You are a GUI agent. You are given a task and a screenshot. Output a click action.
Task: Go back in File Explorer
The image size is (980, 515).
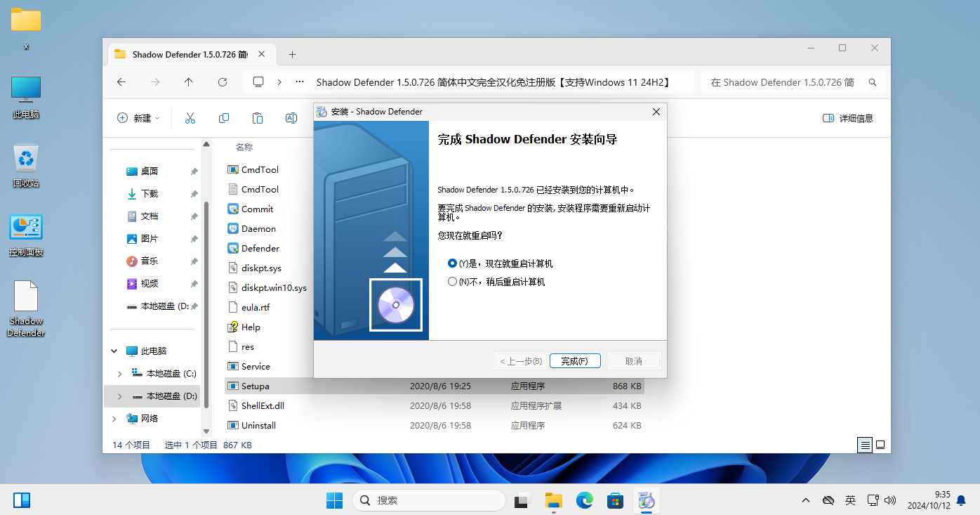pyautogui.click(x=121, y=82)
